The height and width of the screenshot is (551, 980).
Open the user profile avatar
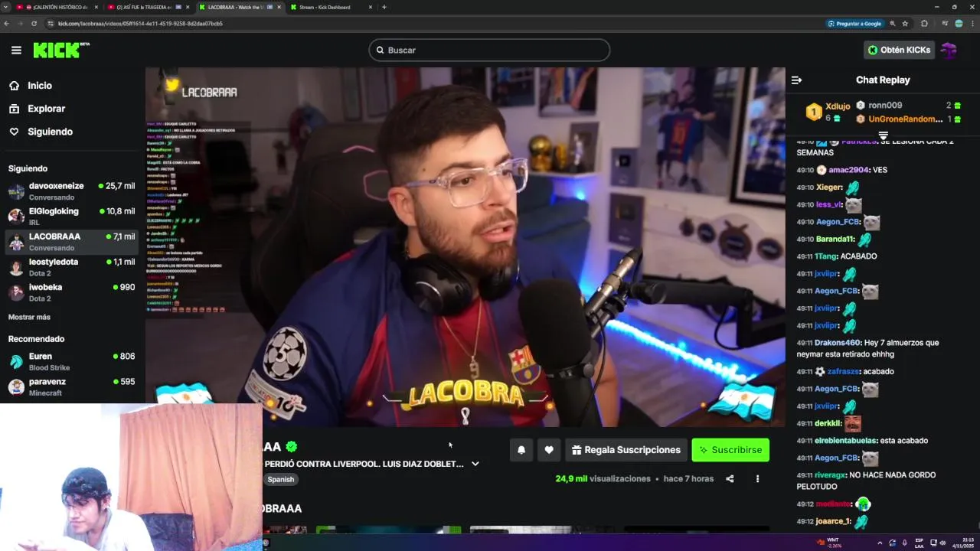pos(949,50)
